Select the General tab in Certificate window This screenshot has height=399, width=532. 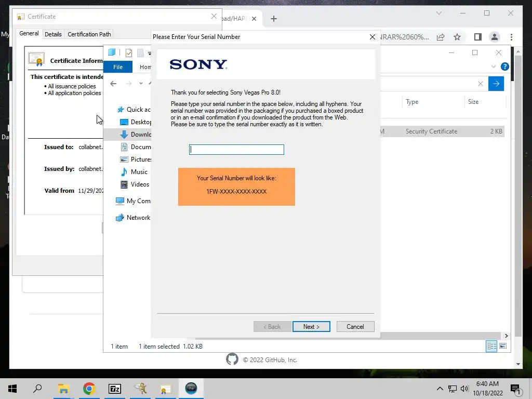coord(29,33)
